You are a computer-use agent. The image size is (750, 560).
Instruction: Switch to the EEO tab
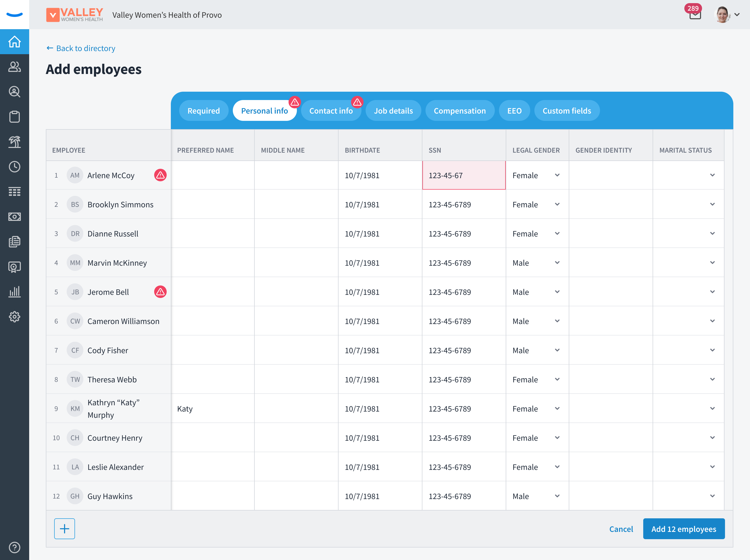tap(515, 110)
